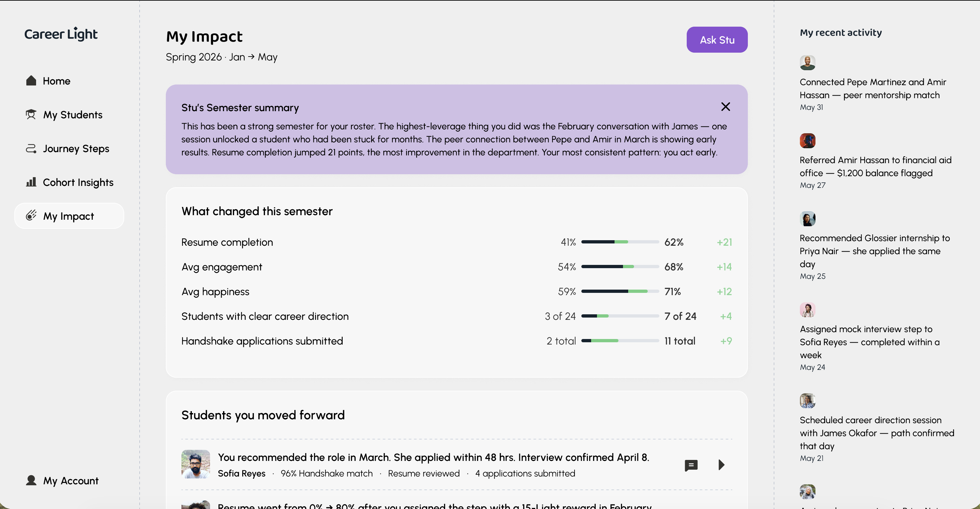Image resolution: width=980 pixels, height=509 pixels.
Task: Click the Home house icon
Action: 31,81
